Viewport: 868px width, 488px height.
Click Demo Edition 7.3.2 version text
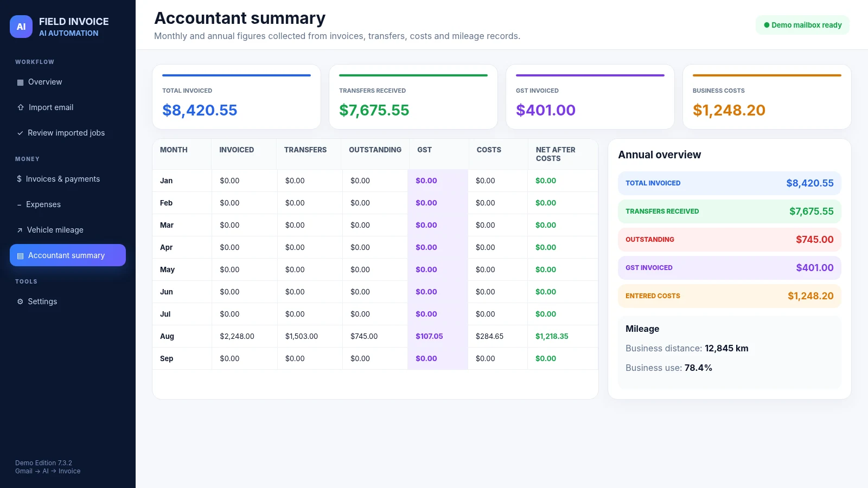43,463
